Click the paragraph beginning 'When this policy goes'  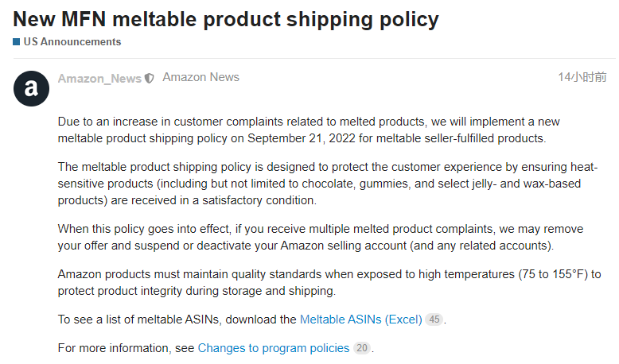321,237
